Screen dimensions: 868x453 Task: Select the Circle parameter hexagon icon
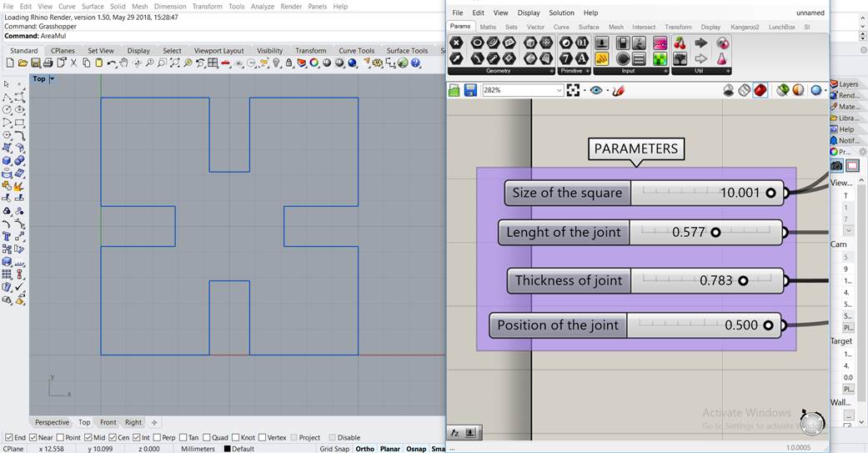[x=477, y=43]
